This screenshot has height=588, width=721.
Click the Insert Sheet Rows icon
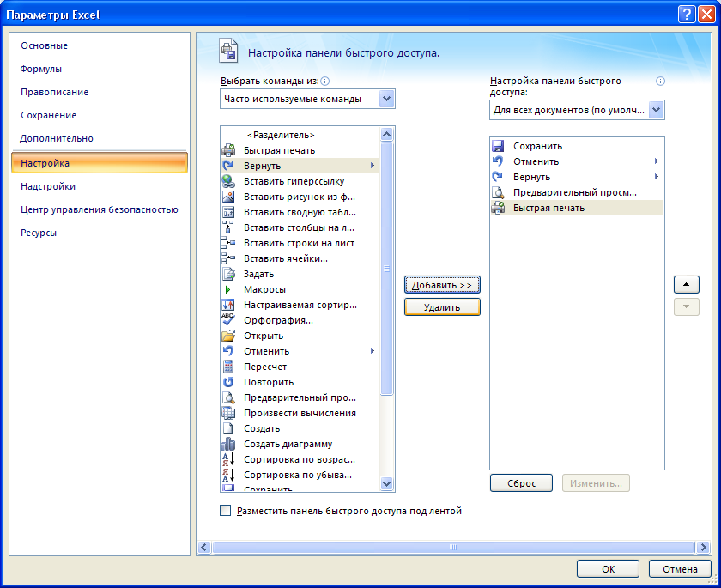pyautogui.click(x=228, y=243)
